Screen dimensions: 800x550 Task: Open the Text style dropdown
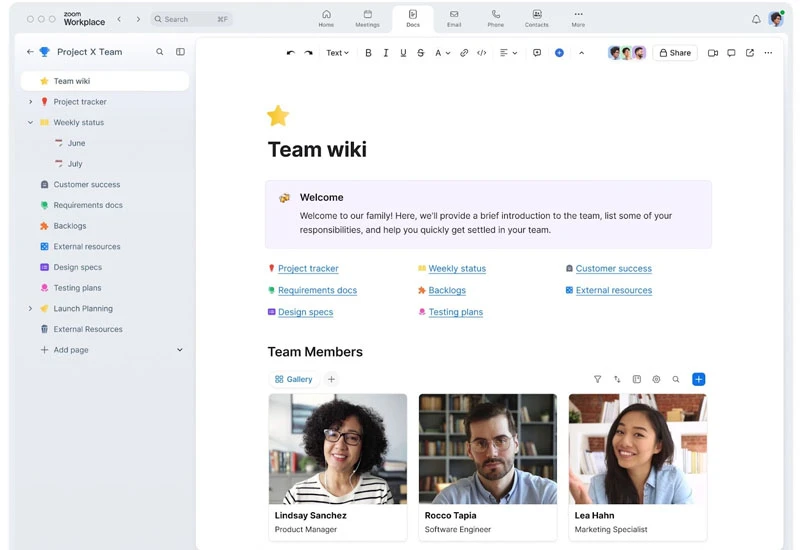(337, 53)
